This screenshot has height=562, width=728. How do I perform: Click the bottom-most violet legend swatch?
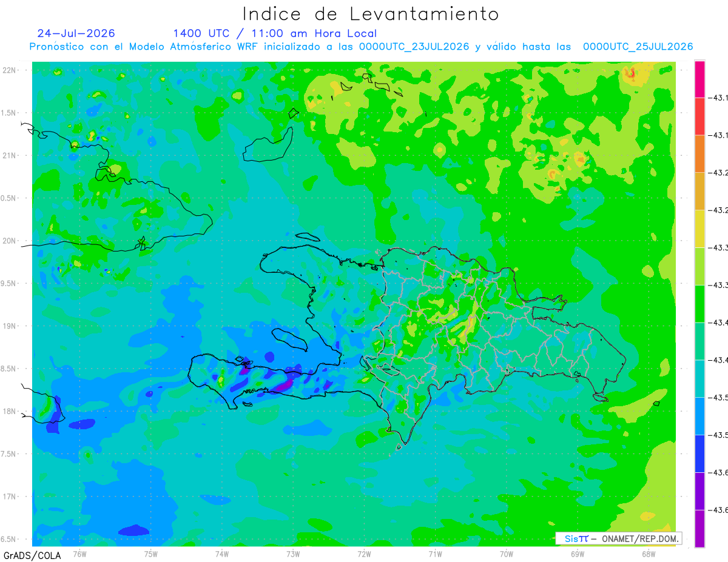699,529
